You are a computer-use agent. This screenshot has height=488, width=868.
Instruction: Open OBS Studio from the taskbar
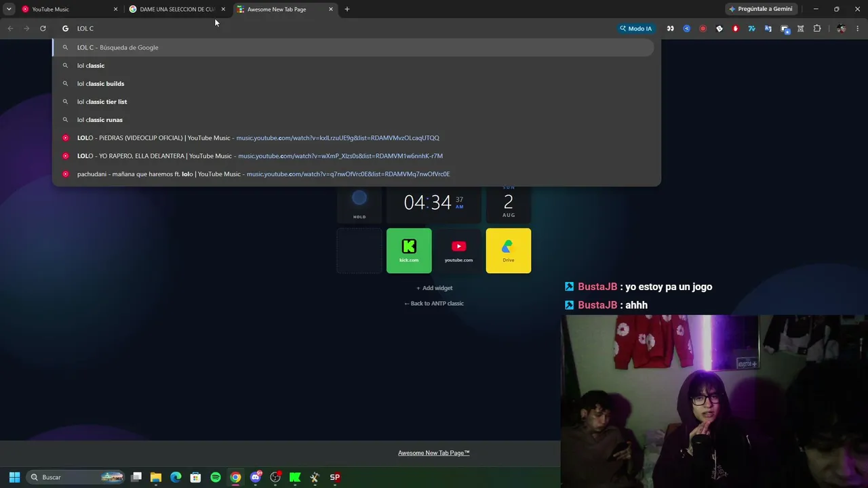275,477
